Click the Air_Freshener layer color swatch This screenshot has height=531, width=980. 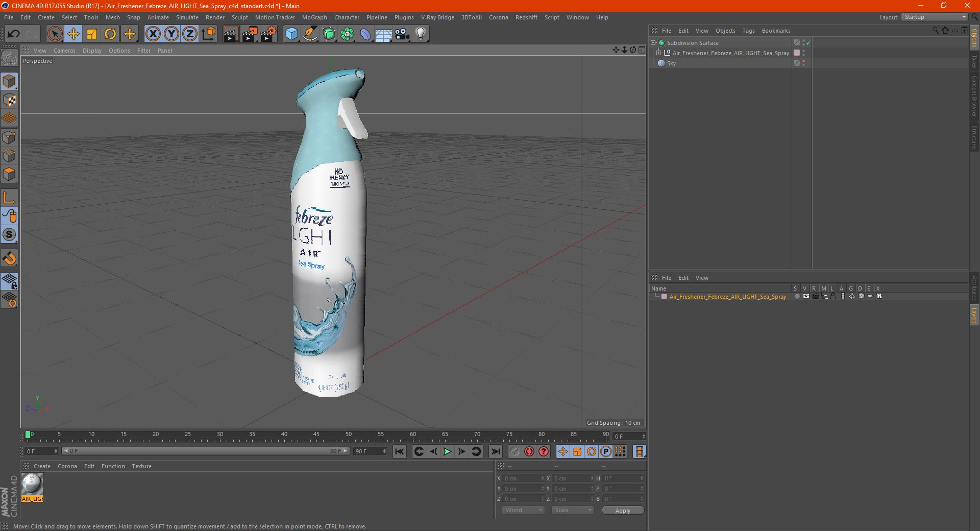click(x=664, y=297)
